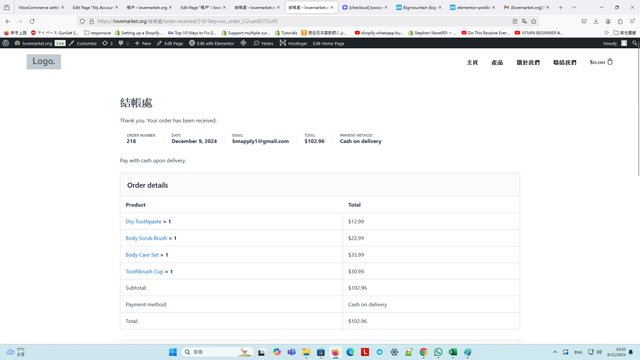Open the Customize link in admin bar

(x=83, y=43)
